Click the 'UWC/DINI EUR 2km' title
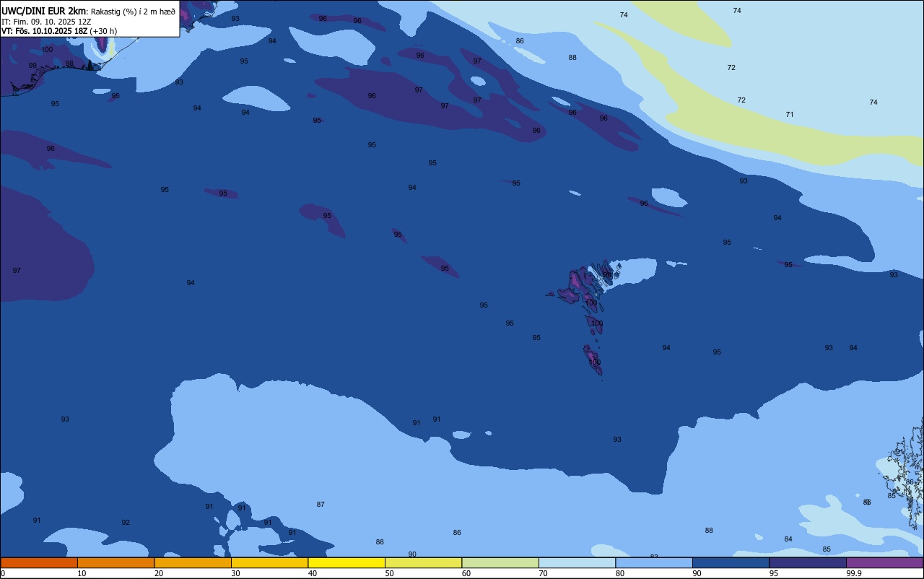Viewport: 924px width, 579px height. point(43,11)
